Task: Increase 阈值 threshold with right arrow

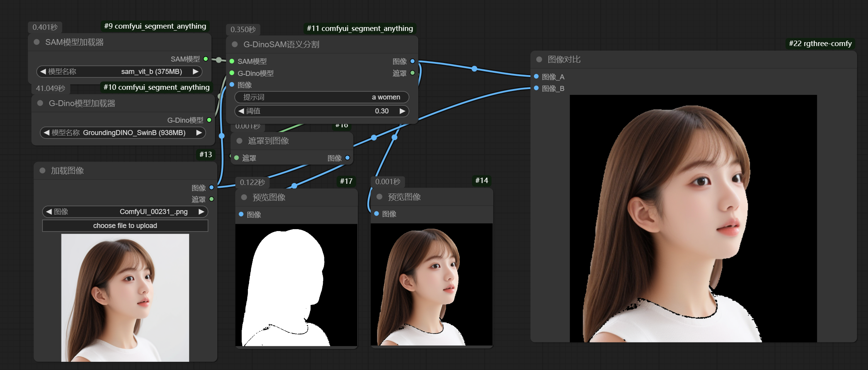Action: [x=402, y=111]
